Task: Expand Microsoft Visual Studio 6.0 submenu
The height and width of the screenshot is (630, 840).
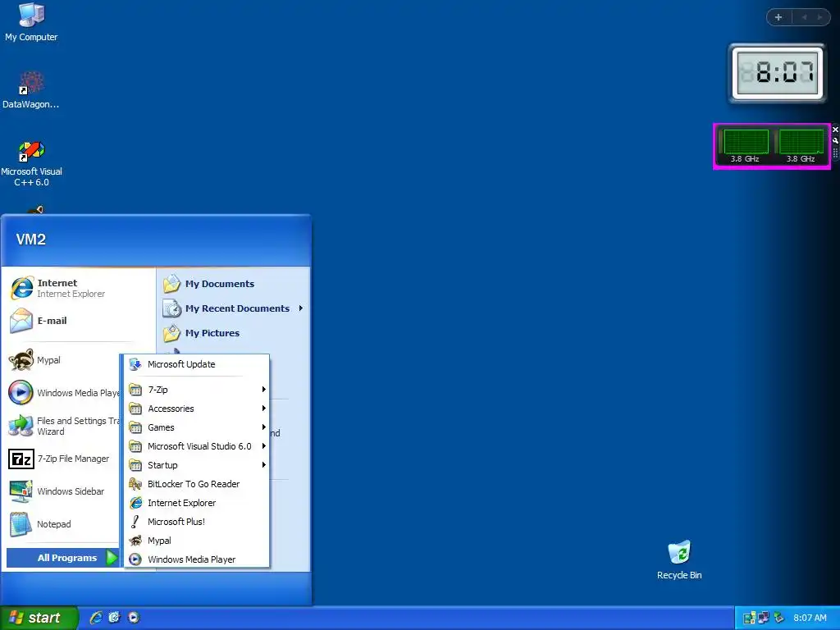Action: tap(197, 446)
